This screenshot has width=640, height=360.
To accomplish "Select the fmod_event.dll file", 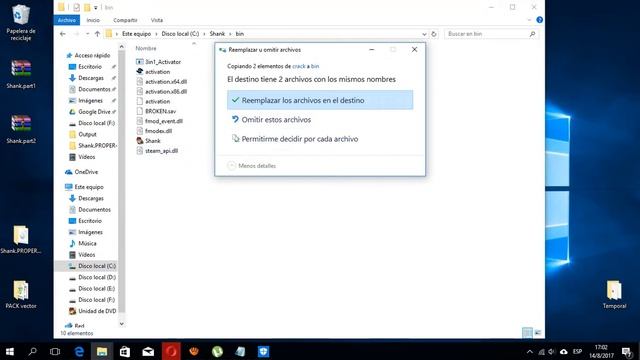I will click(x=159, y=121).
